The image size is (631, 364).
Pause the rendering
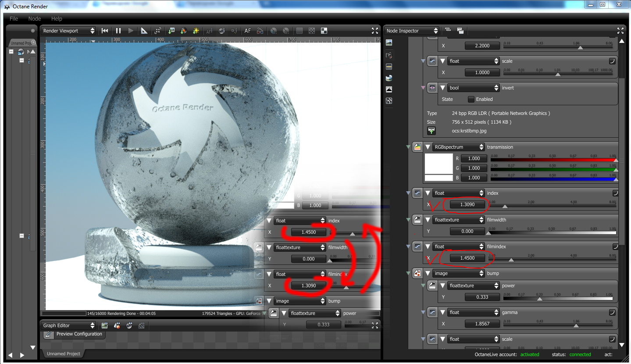coord(118,31)
